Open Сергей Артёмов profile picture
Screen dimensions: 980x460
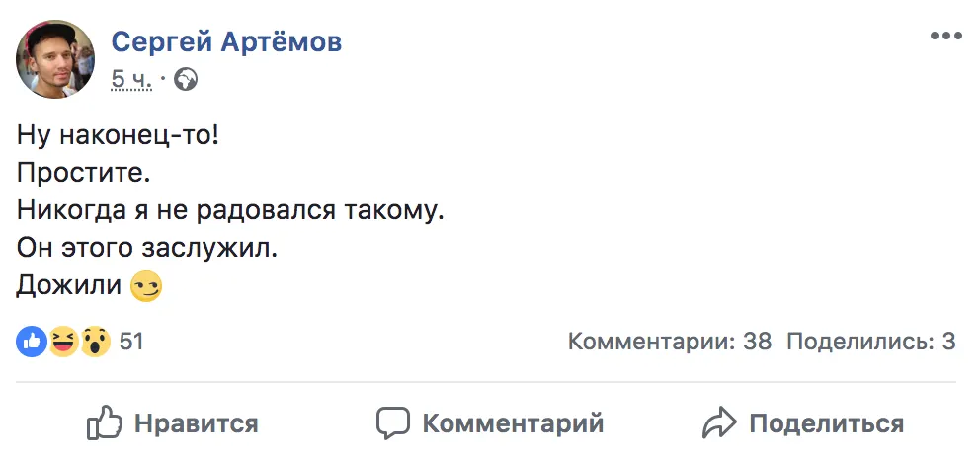[55, 59]
